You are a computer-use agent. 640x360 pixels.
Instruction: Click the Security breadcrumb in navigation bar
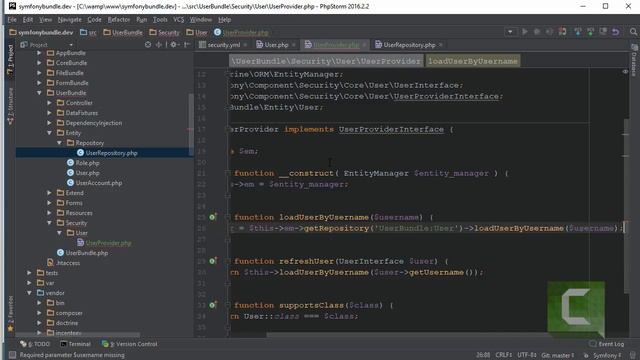164,32
